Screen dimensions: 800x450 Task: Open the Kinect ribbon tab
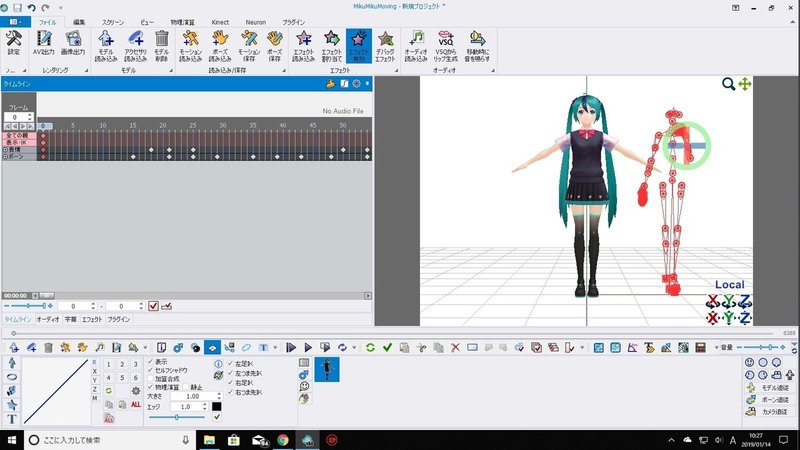pyautogui.click(x=220, y=22)
